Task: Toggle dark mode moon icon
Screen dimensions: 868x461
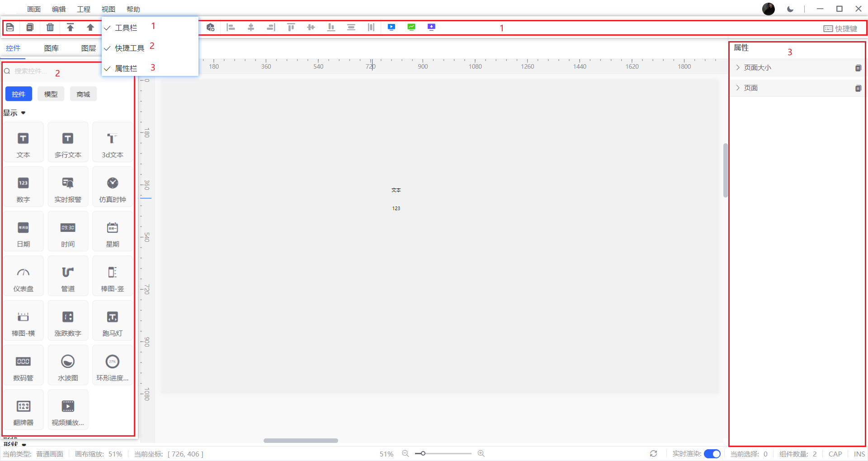Action: pos(790,9)
